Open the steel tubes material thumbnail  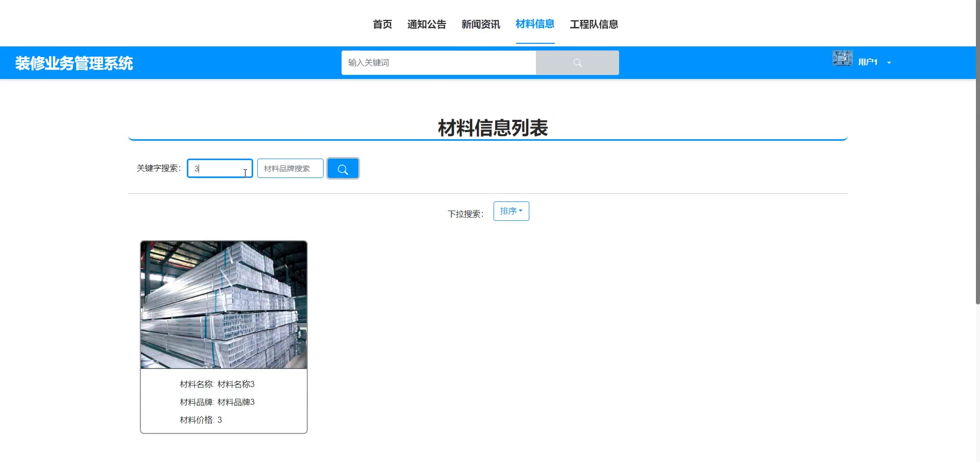pos(224,305)
